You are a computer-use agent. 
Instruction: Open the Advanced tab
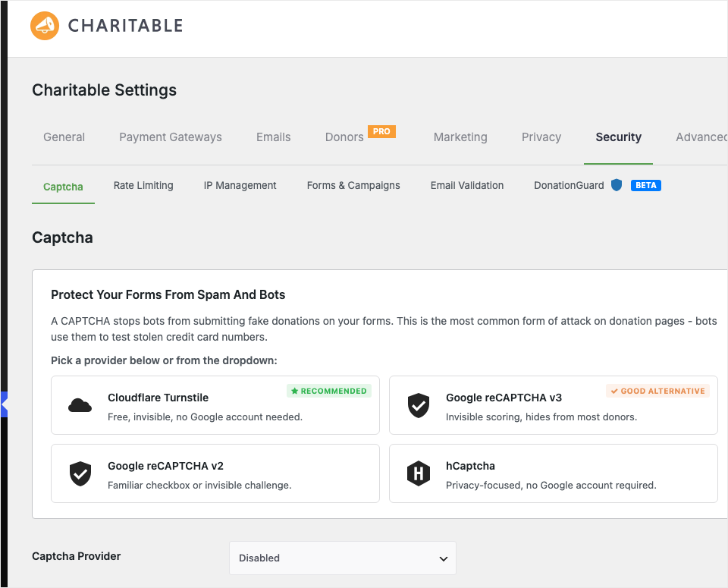tap(701, 137)
